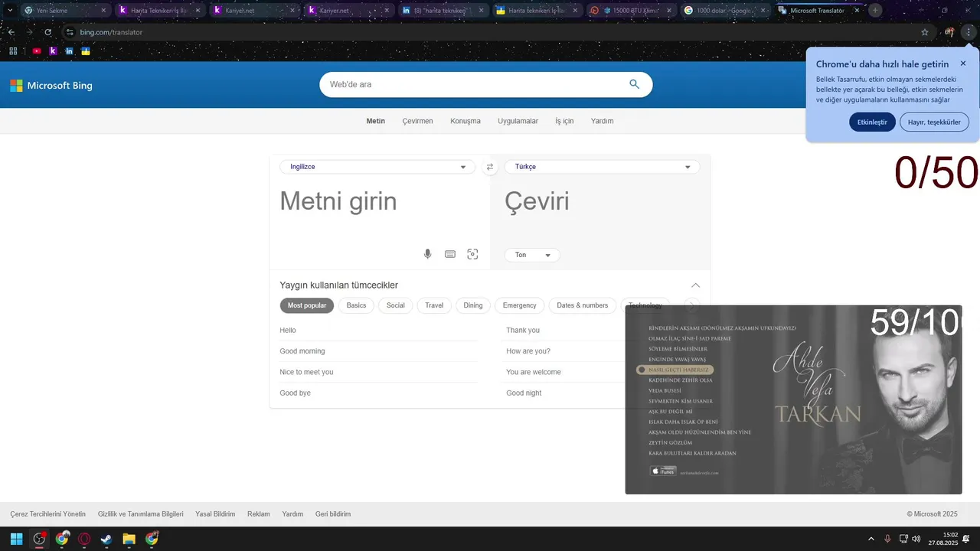Screen dimensions: 980x551
Task: Choose the Thank you phrase
Action: point(523,331)
